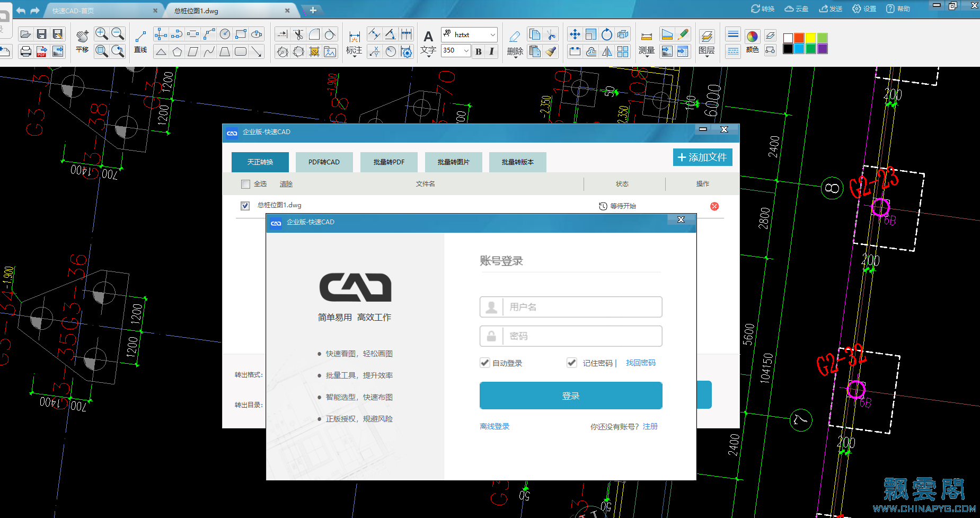The image size is (980, 518).
Task: Click the Copy icon near delete
Action: pyautogui.click(x=535, y=34)
